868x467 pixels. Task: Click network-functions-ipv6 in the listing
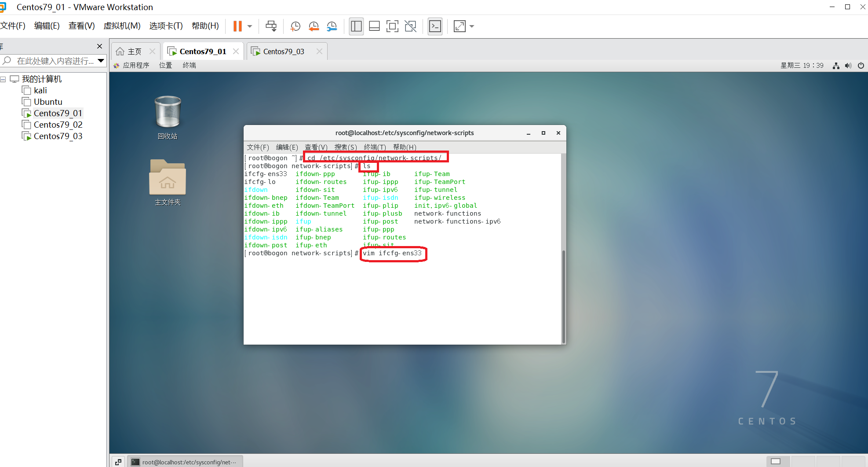(457, 221)
